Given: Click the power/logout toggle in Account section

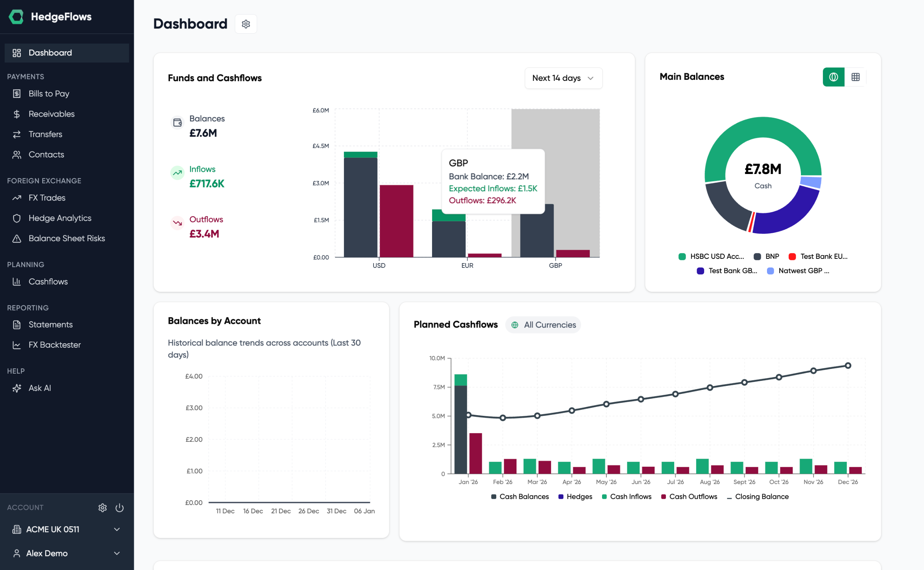Looking at the screenshot, I should [x=119, y=508].
